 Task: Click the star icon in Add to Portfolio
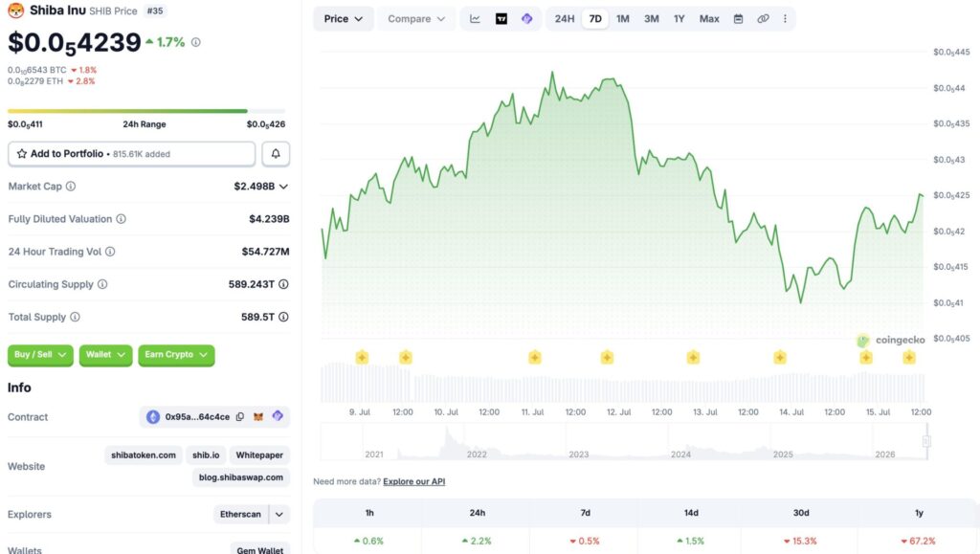[22, 154]
